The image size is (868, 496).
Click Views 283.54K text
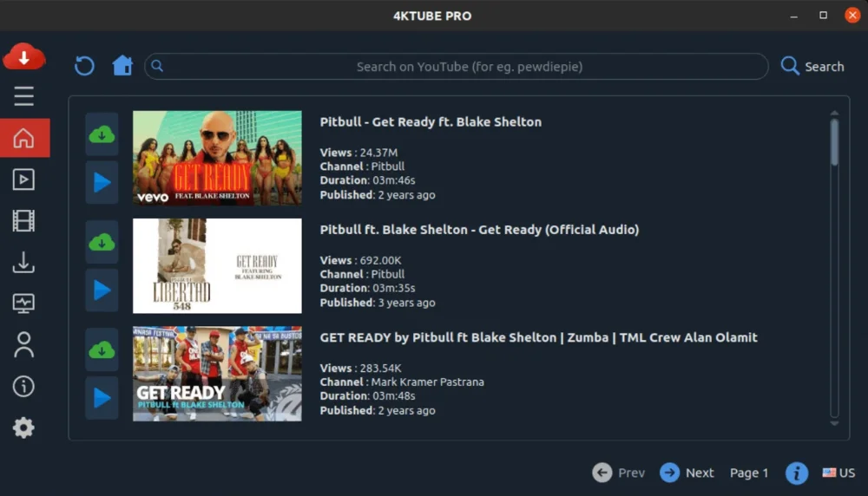coord(360,369)
